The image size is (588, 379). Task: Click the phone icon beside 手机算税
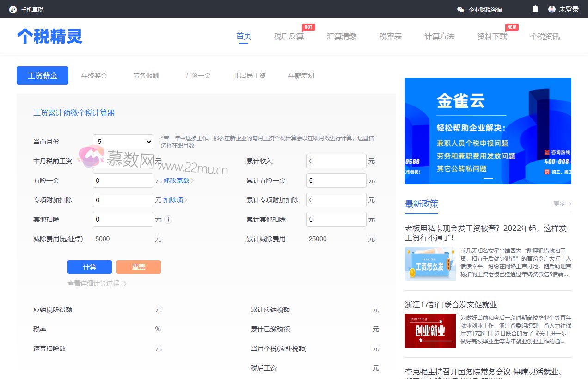point(12,9)
